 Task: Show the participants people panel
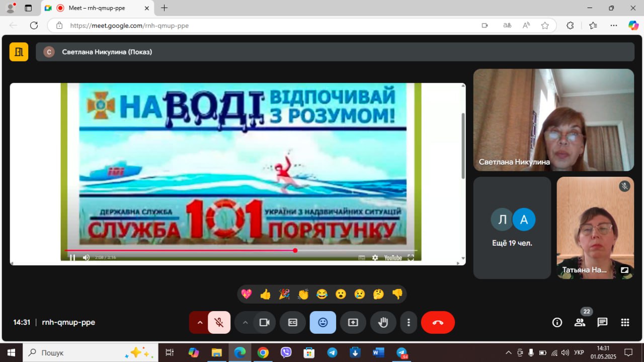[x=580, y=323]
